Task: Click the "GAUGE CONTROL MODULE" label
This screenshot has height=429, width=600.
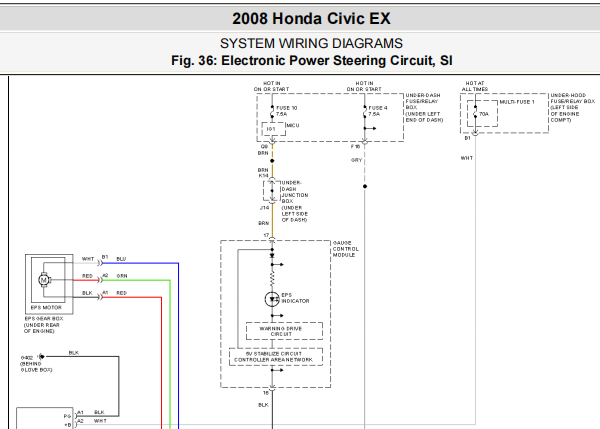Action: (346, 249)
